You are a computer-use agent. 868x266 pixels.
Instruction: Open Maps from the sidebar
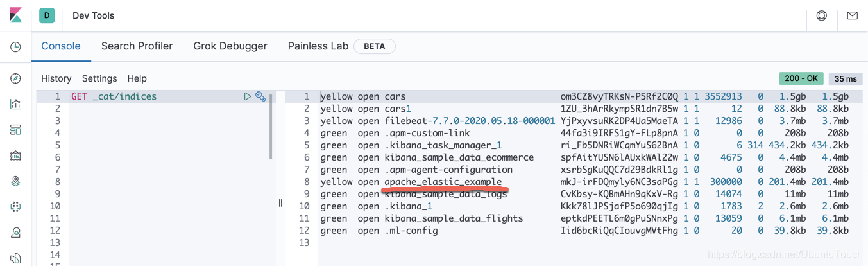(15, 181)
